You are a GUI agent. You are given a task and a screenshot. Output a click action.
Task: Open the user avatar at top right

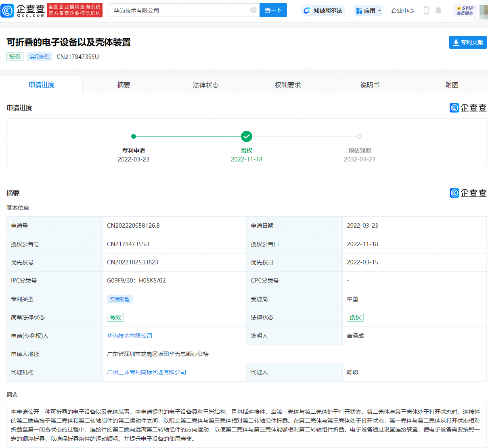pos(484,12)
